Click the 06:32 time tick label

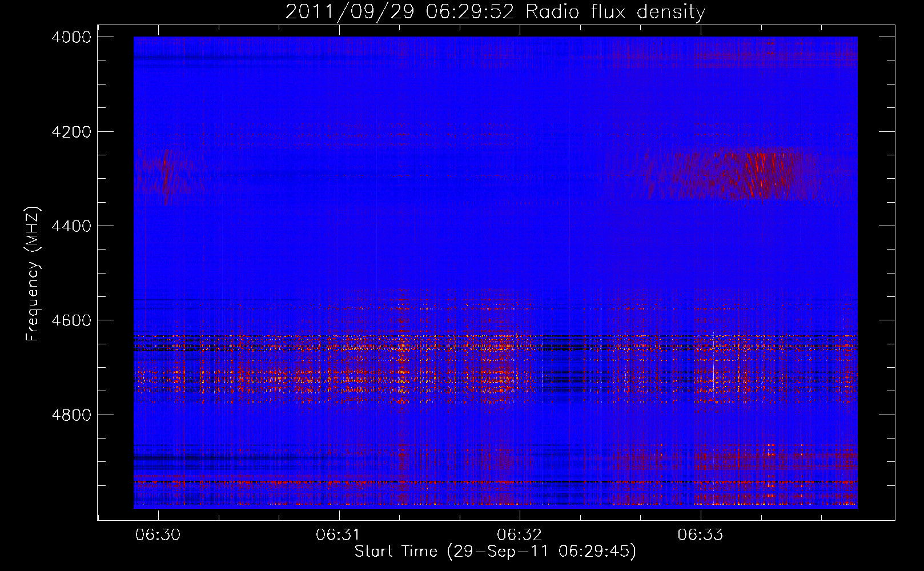click(520, 535)
